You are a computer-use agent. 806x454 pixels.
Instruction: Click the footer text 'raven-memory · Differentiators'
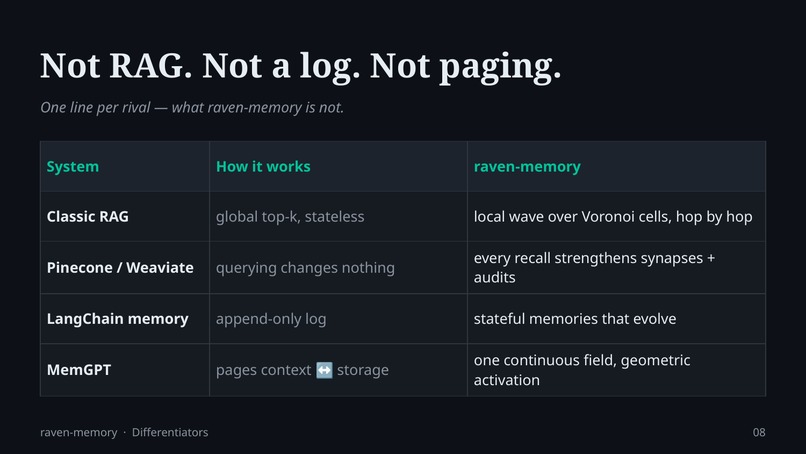point(124,432)
